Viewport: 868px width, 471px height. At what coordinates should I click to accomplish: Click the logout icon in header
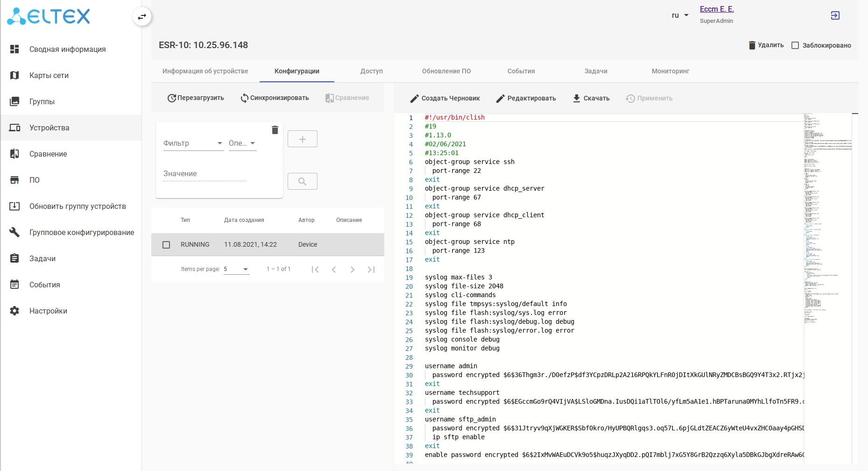point(835,15)
